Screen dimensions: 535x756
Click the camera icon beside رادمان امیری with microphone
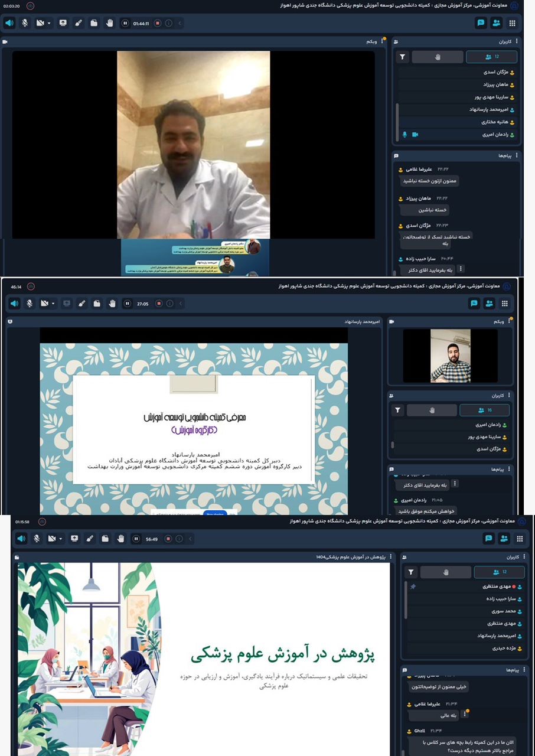click(x=415, y=135)
